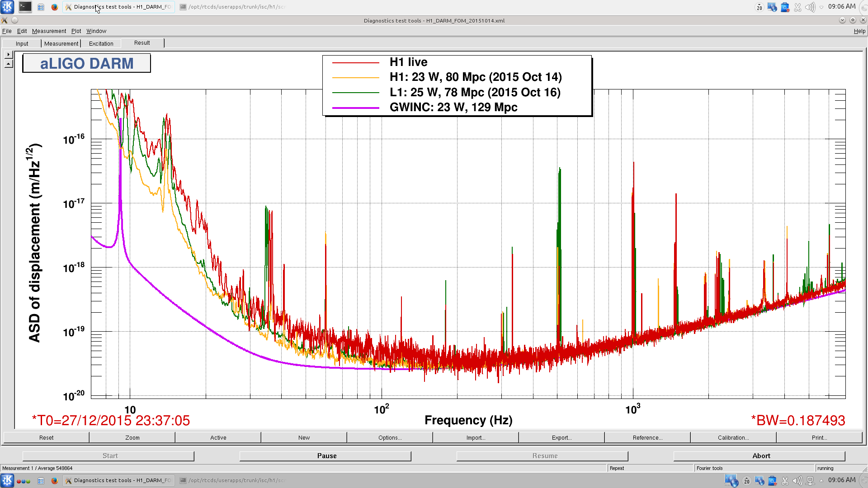Image resolution: width=868 pixels, height=488 pixels.
Task: Open the KDE application launcher at top
Action: click(x=8, y=7)
